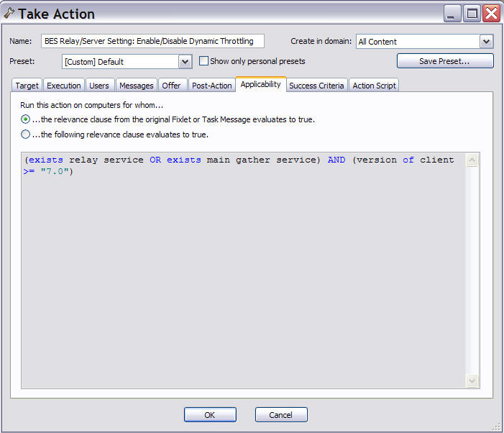This screenshot has height=433, width=504.
Task: Open the Messages tab
Action: point(137,86)
